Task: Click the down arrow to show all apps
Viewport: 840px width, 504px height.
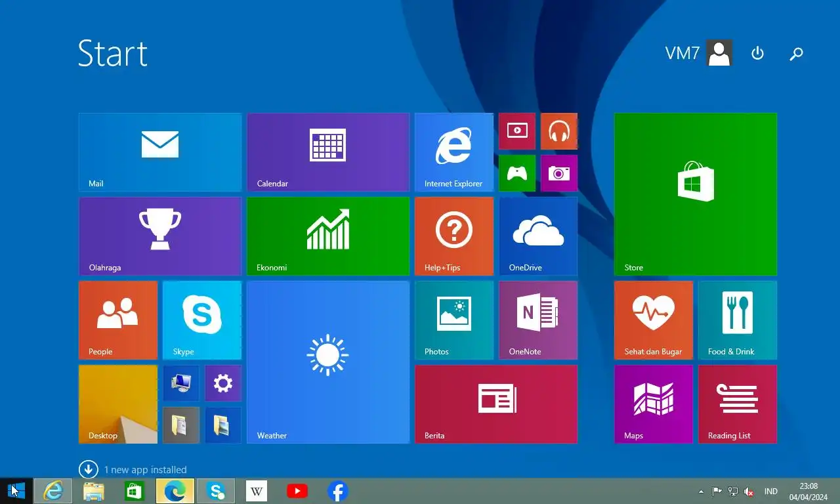Action: tap(89, 469)
